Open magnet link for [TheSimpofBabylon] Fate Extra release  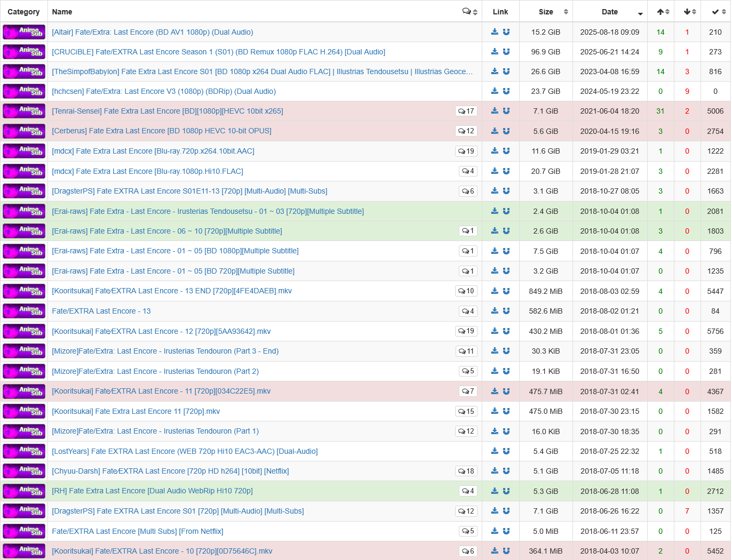(506, 71)
